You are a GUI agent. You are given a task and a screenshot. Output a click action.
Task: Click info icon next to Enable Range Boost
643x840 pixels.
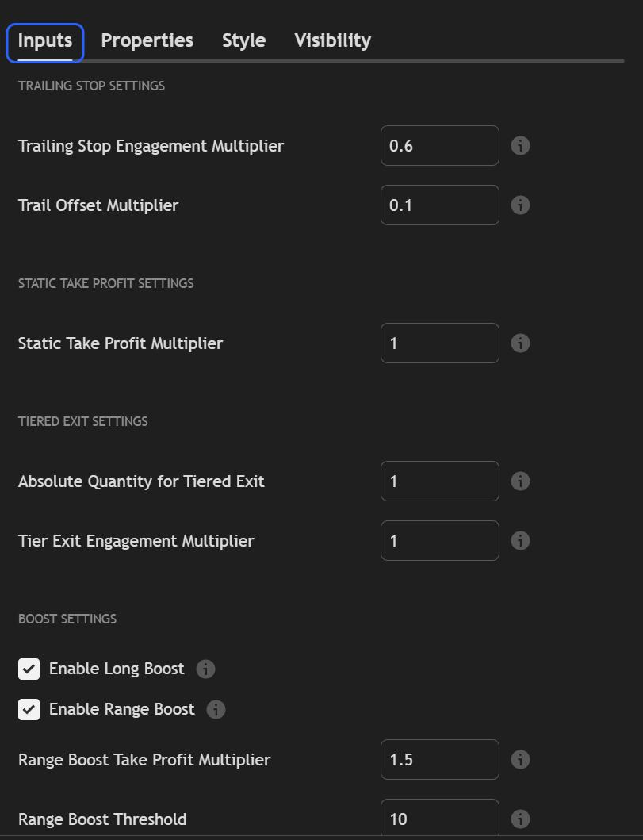[216, 709]
